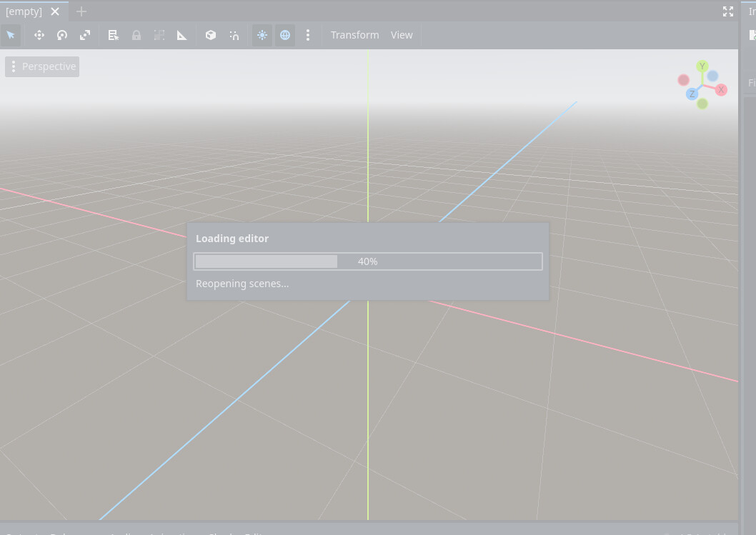This screenshot has height=535, width=756.
Task: Pick the Scale Mode tool
Action: click(x=85, y=35)
